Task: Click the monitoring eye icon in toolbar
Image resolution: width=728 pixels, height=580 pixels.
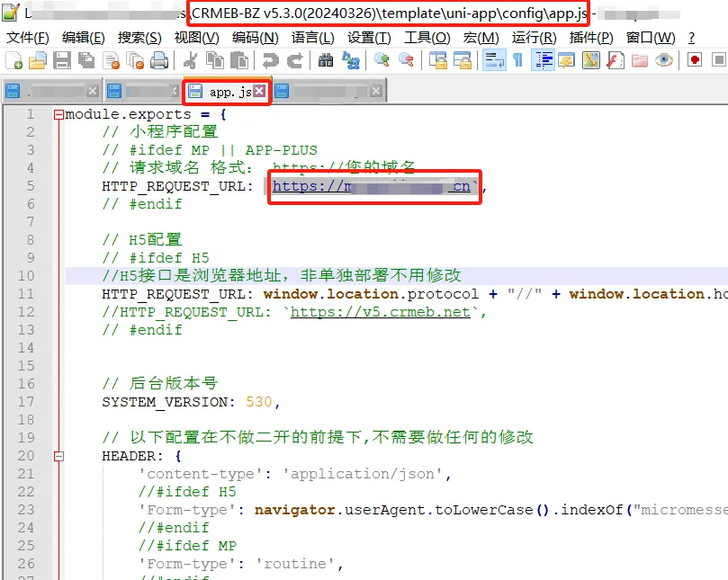Action: [x=664, y=60]
